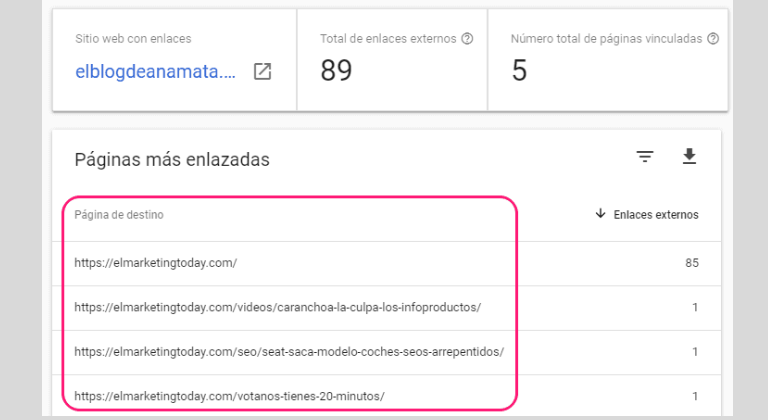Click the Número total de páginas vinculadas label
The width and height of the screenshot is (768, 420).
click(x=606, y=39)
